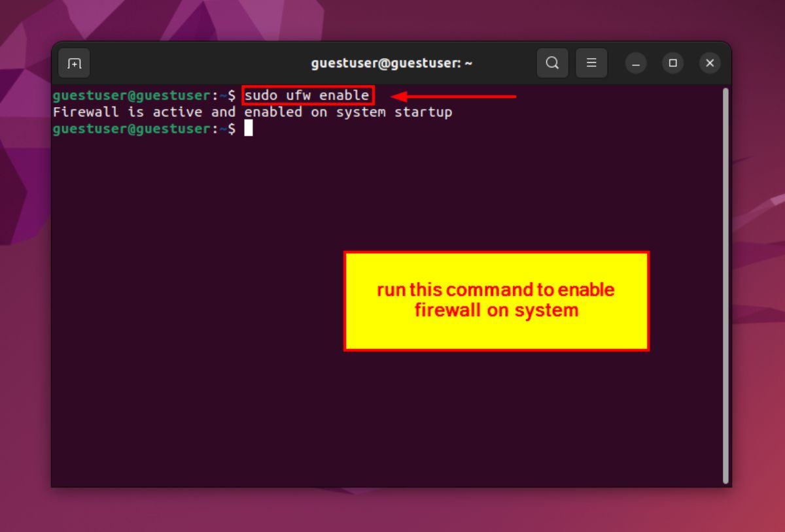The height and width of the screenshot is (532, 785).
Task: Select the highlighted sudo ufw enable command
Action: (307, 95)
